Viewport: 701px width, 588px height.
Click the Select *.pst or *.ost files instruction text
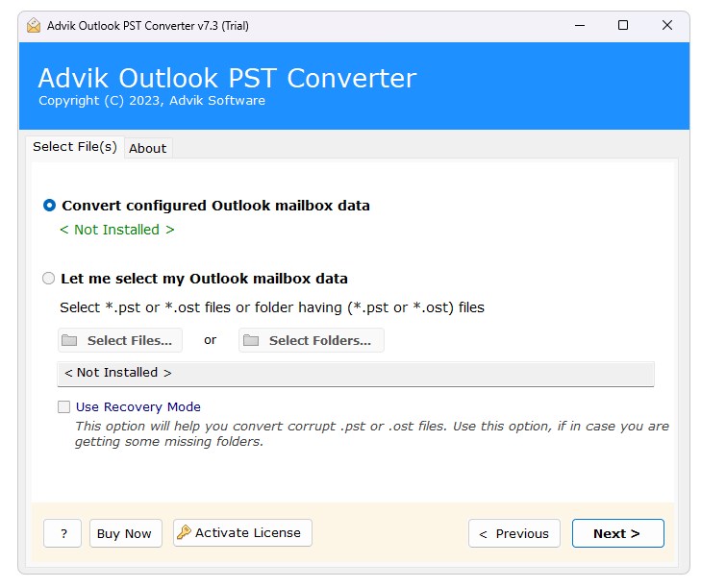(x=272, y=307)
